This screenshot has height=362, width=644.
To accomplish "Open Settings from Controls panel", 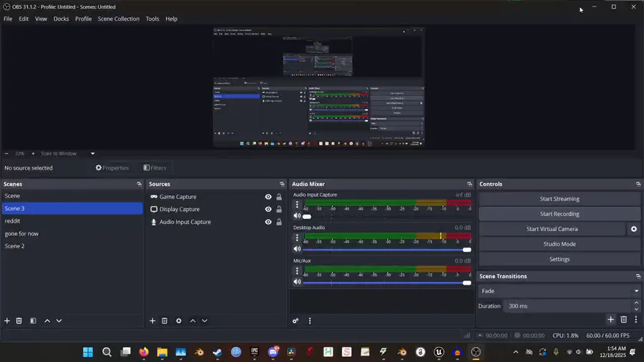I will (x=560, y=260).
